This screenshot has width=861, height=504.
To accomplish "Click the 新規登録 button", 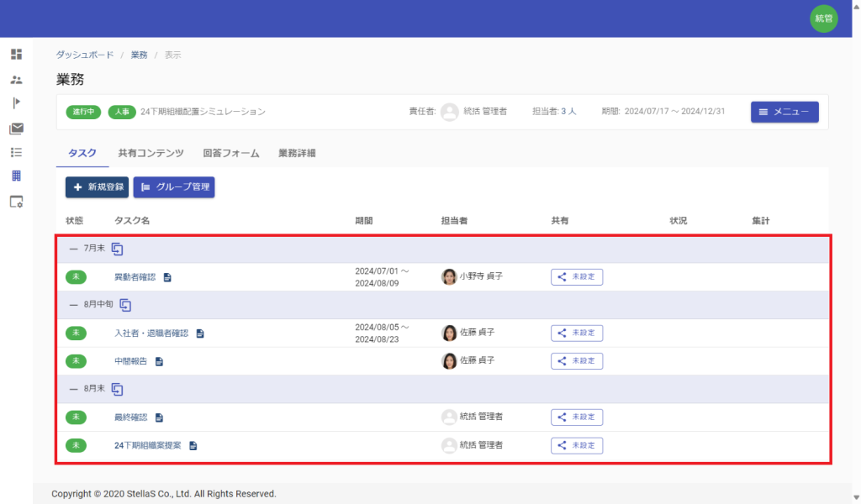I will [97, 187].
